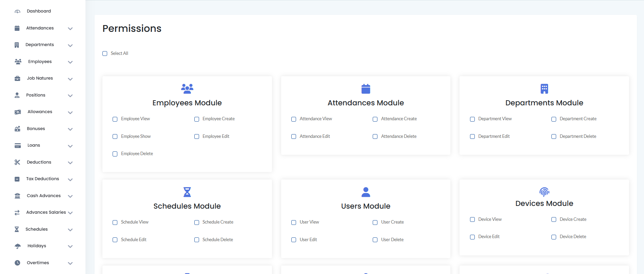Viewport: 644px width, 274px height.
Task: Click the Attendances calendar icon in sidebar
Action: click(x=17, y=28)
